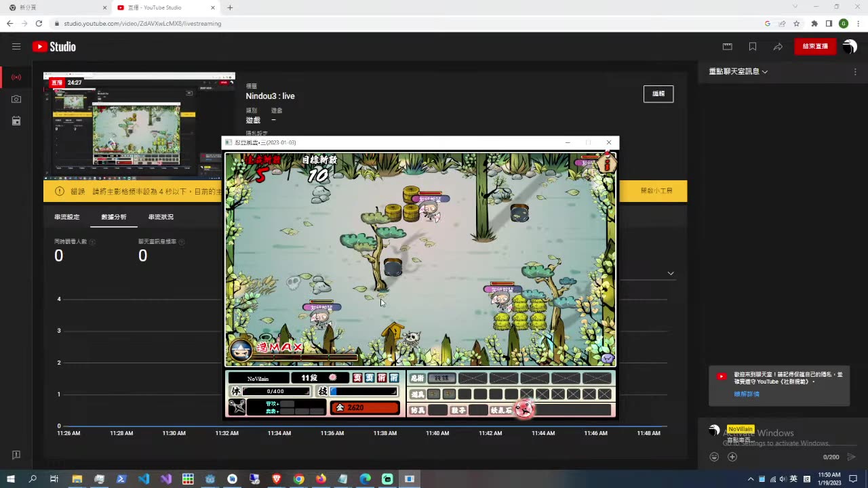Image resolution: width=868 pixels, height=488 pixels.
Task: Click the browser address bar URL
Action: pos(142,24)
